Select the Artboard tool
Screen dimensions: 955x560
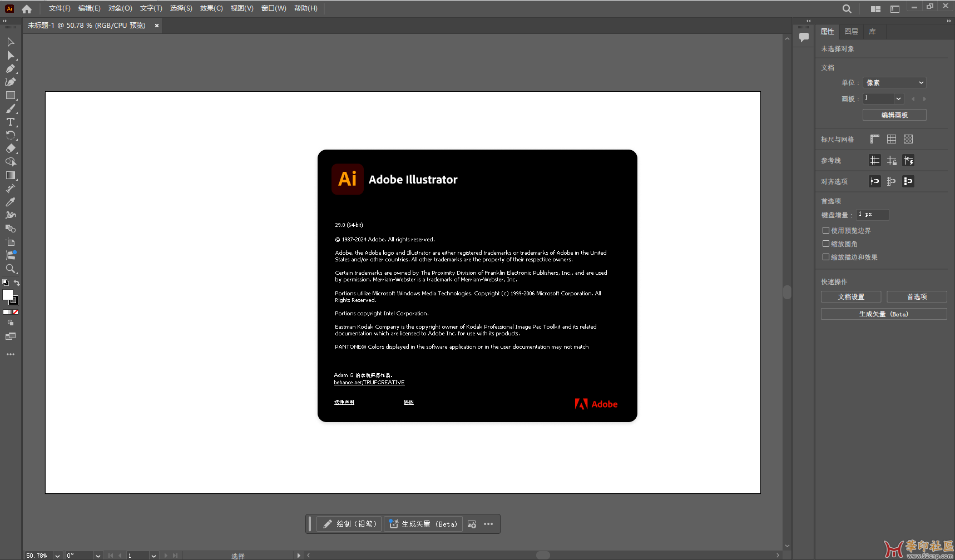click(x=11, y=242)
